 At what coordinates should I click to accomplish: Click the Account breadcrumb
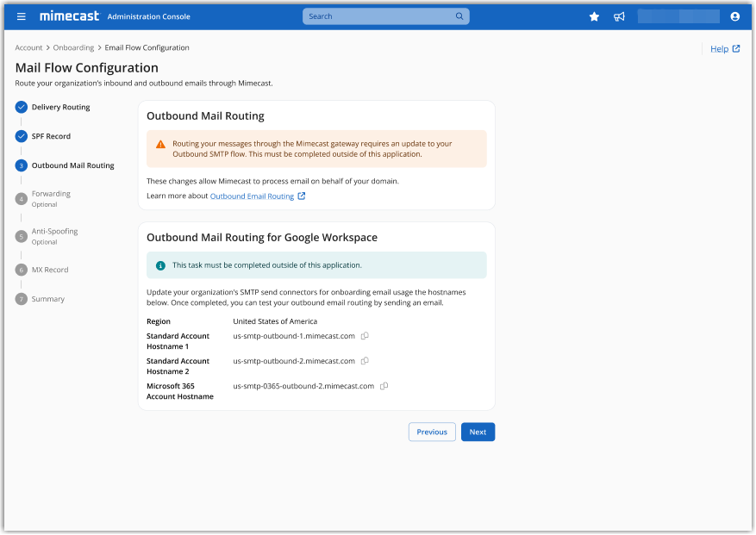(x=28, y=47)
